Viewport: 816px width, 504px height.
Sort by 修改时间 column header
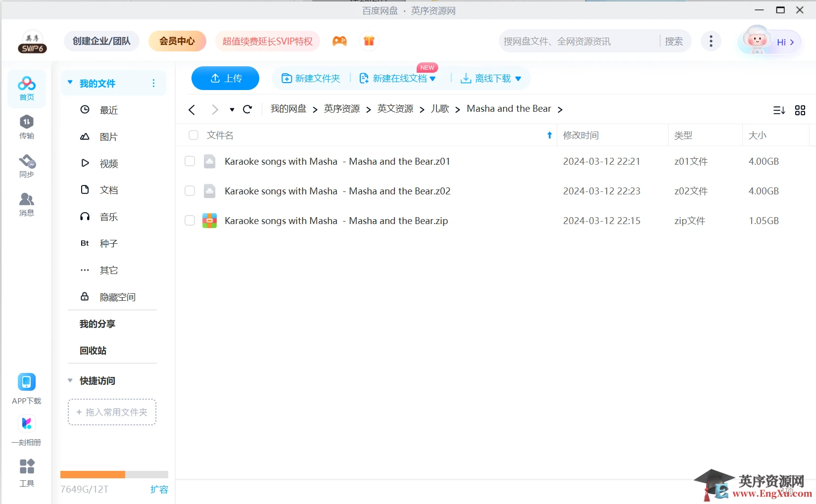point(613,135)
